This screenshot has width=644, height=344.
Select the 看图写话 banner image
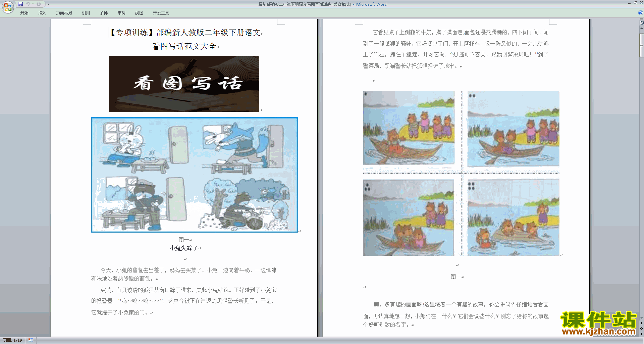coord(184,84)
